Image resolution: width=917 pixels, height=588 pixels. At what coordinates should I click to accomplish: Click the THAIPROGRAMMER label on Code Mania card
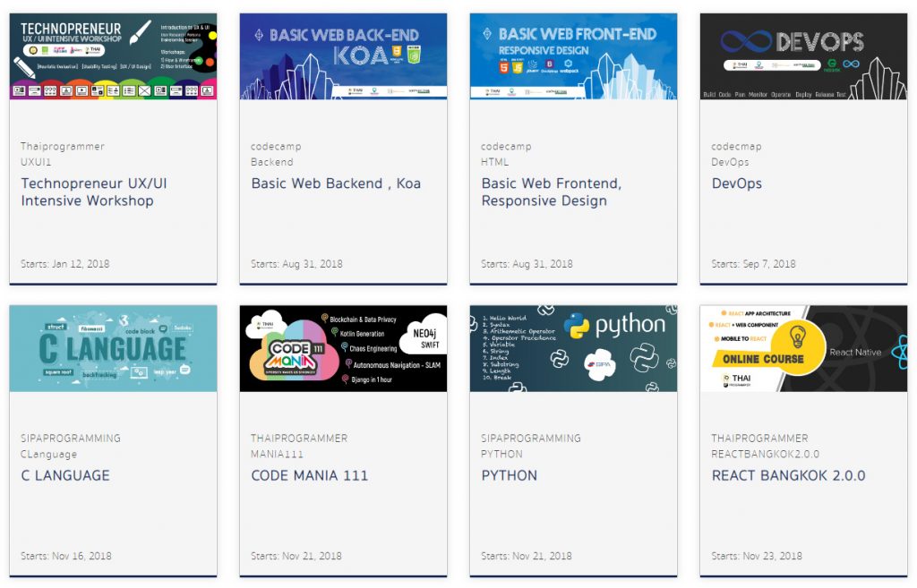(x=299, y=439)
